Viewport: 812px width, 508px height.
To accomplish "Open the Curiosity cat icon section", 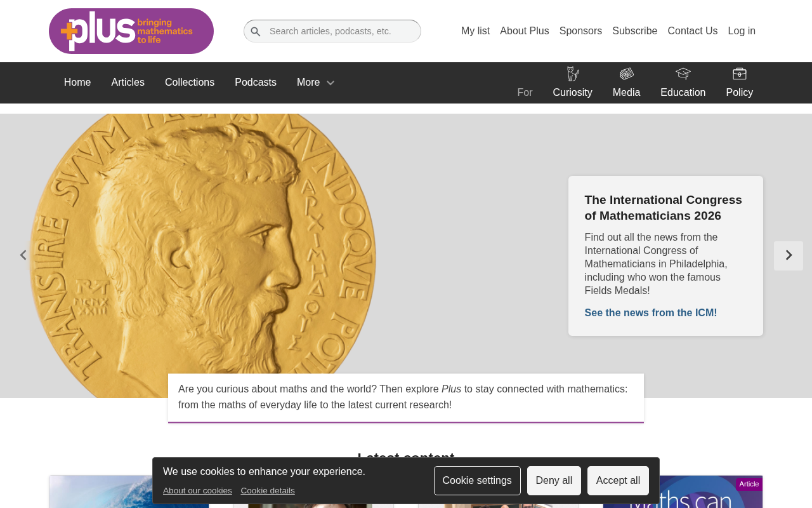I will [572, 83].
